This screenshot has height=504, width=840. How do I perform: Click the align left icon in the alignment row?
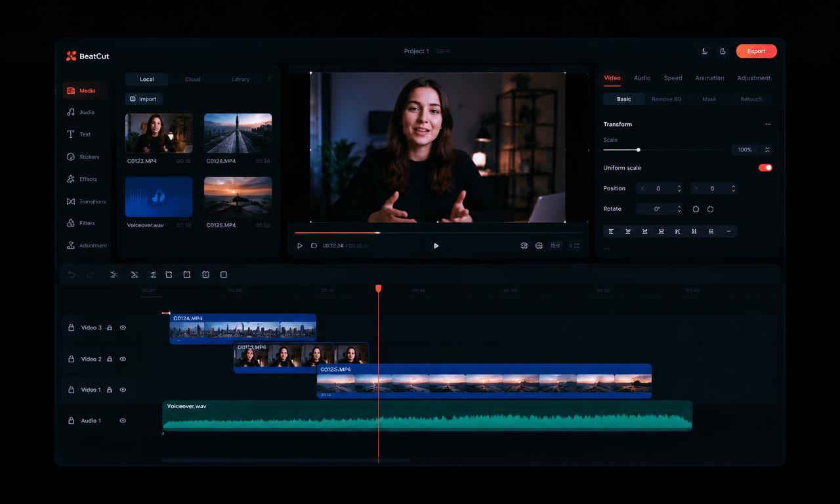611,231
